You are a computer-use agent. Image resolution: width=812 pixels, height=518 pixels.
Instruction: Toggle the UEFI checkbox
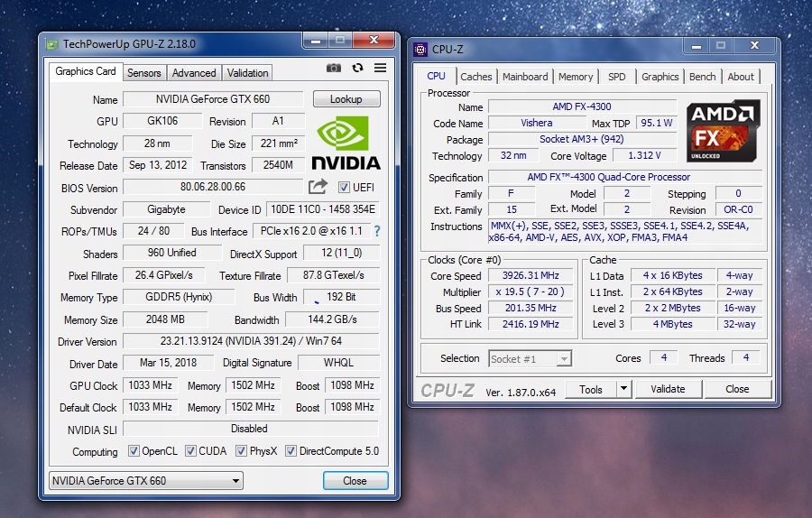(x=344, y=187)
